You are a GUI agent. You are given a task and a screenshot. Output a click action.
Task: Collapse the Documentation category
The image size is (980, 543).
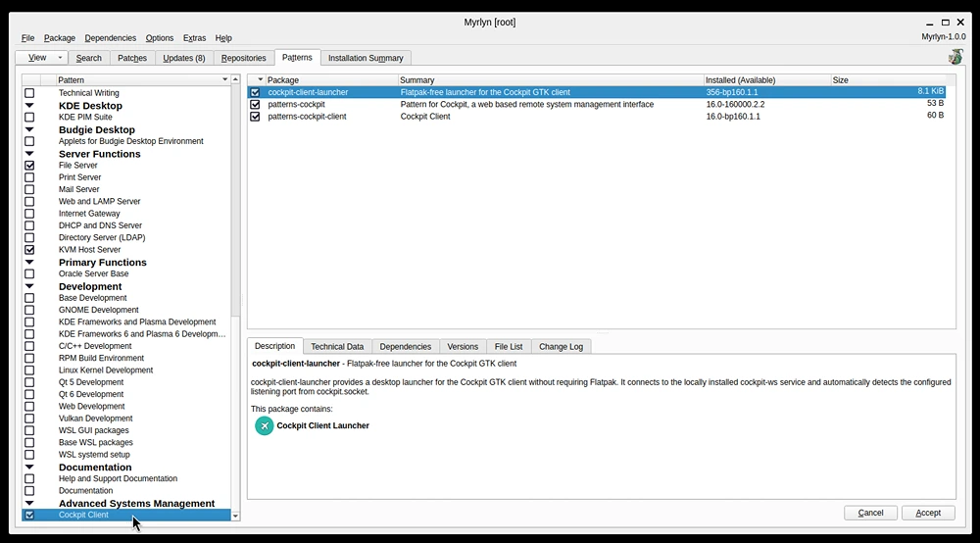29,467
